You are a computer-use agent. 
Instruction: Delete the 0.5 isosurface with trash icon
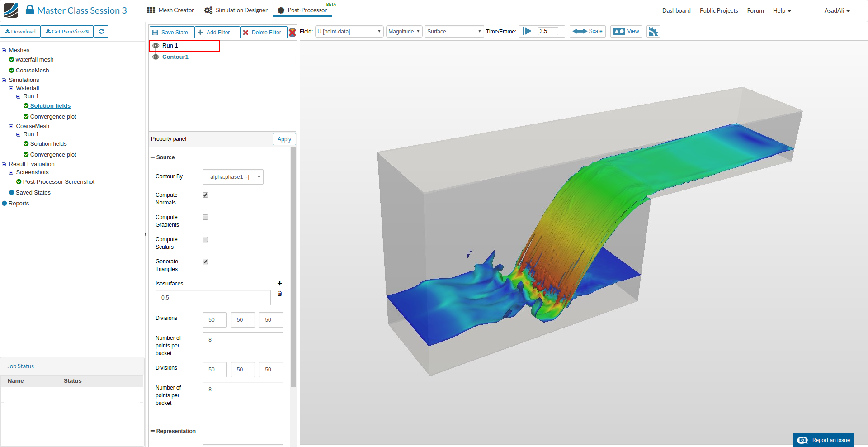[279, 294]
